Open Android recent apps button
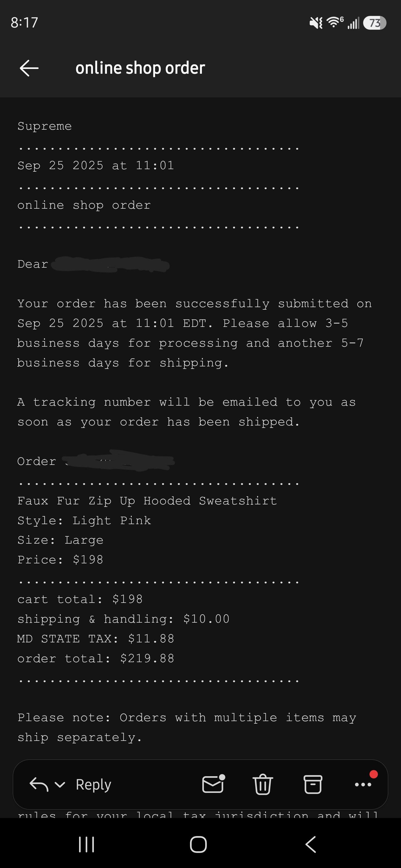 (86, 844)
